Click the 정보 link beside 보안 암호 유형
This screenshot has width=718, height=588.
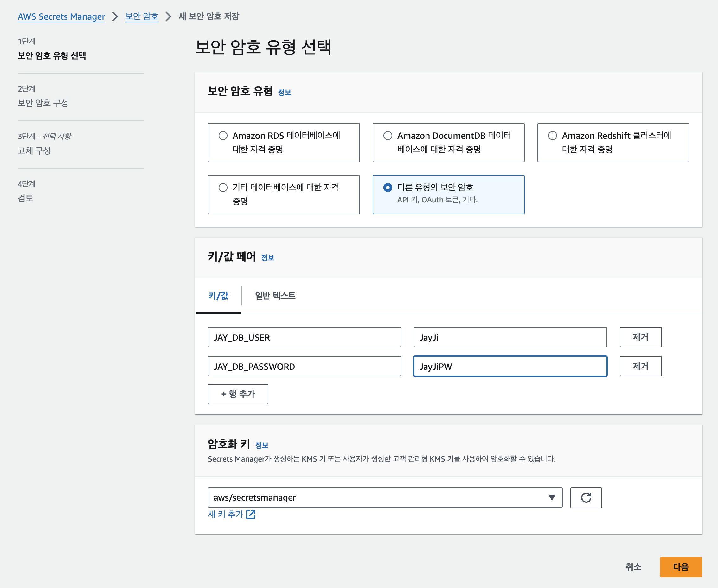tap(284, 93)
